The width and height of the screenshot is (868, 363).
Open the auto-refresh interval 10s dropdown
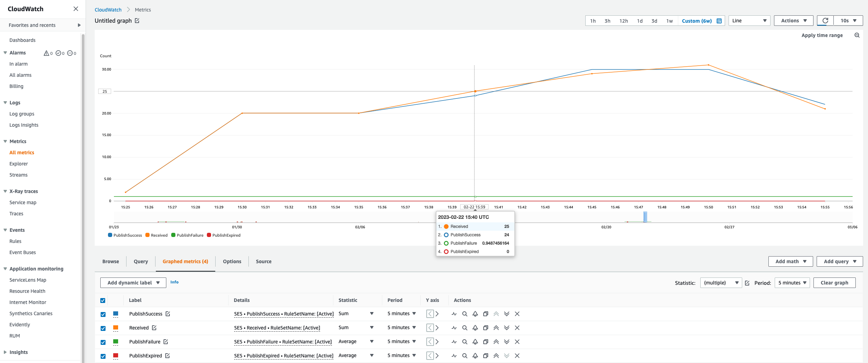(848, 21)
